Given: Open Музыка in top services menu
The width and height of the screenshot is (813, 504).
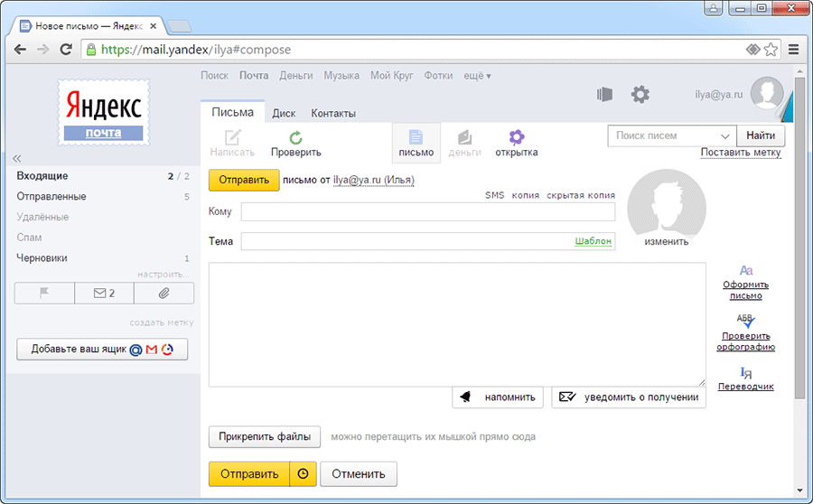Looking at the screenshot, I should click(x=341, y=76).
